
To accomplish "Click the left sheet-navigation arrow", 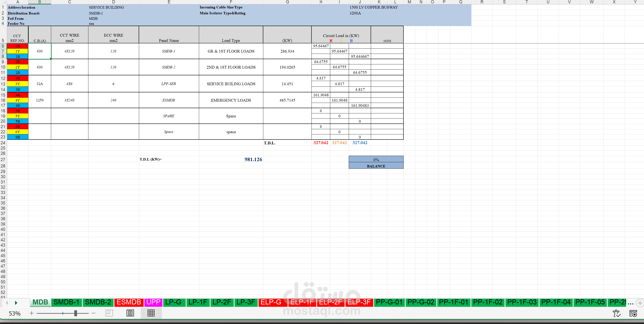I will click(x=7, y=303).
